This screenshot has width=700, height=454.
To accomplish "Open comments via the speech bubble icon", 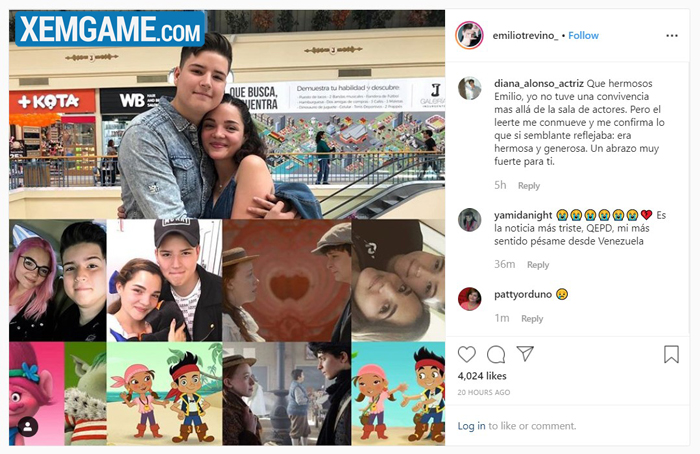I will [x=496, y=354].
